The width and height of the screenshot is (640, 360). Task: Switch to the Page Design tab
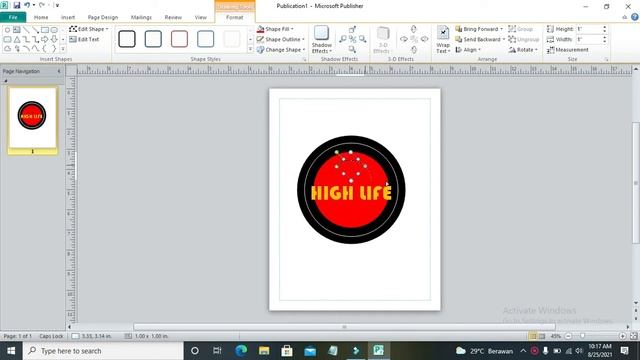point(103,17)
